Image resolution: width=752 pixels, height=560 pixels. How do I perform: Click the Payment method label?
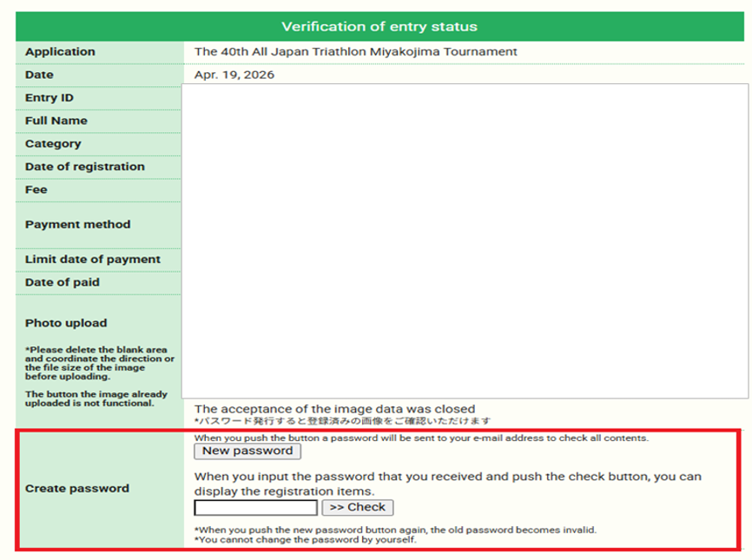click(77, 225)
